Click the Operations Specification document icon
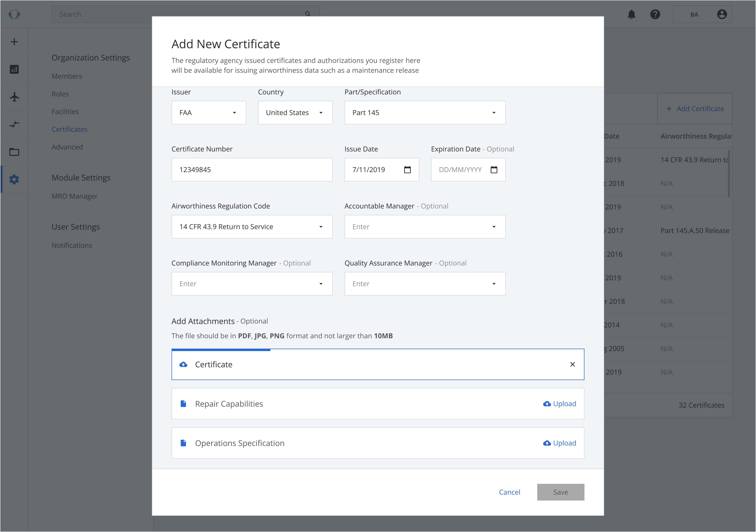The image size is (756, 532). pyautogui.click(x=183, y=443)
